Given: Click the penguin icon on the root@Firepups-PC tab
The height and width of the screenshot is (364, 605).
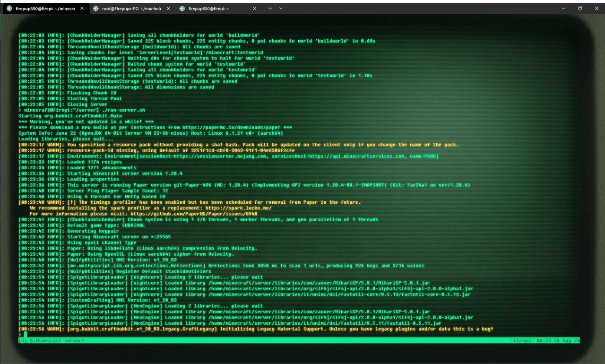Looking at the screenshot, I should (96, 9).
